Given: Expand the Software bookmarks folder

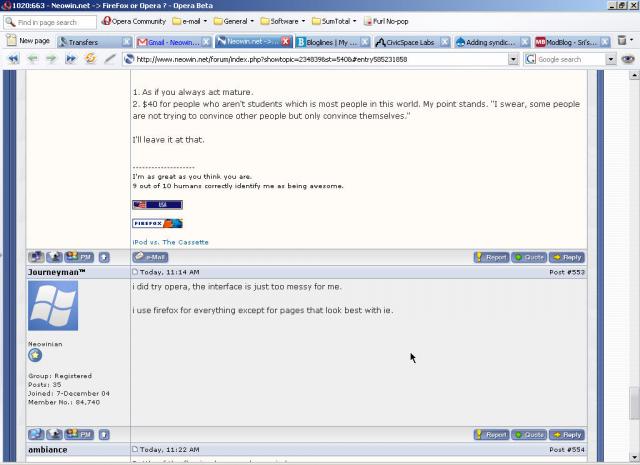Looking at the screenshot, I should click(x=283, y=21).
